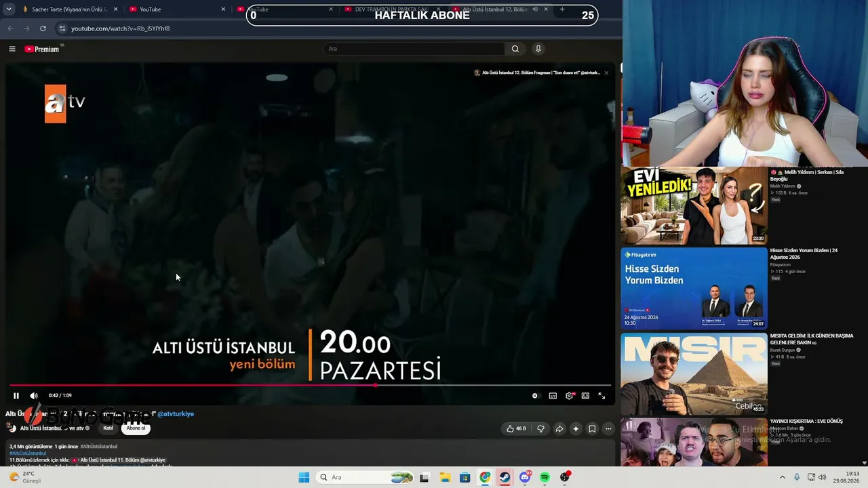Expand the hidden system tray icons chevron
Screen dimensions: 868x488
pos(782,477)
